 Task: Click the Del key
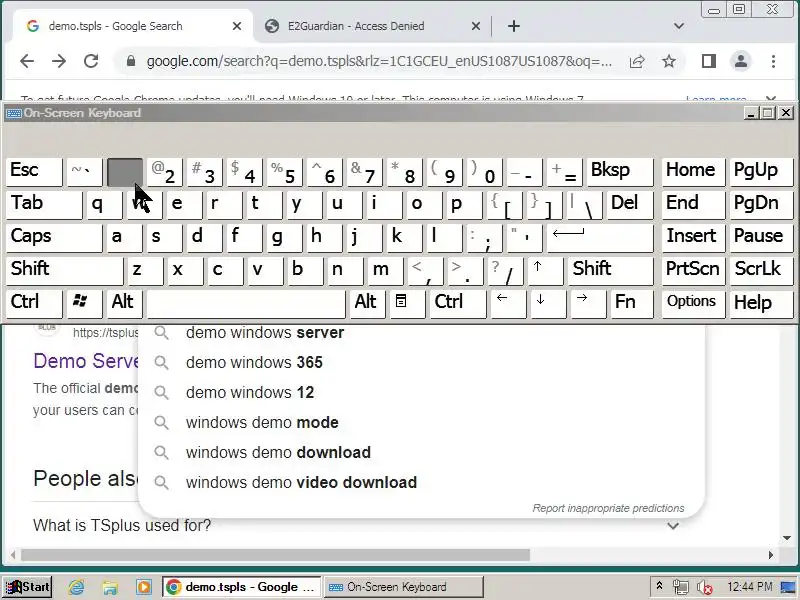pyautogui.click(x=630, y=205)
